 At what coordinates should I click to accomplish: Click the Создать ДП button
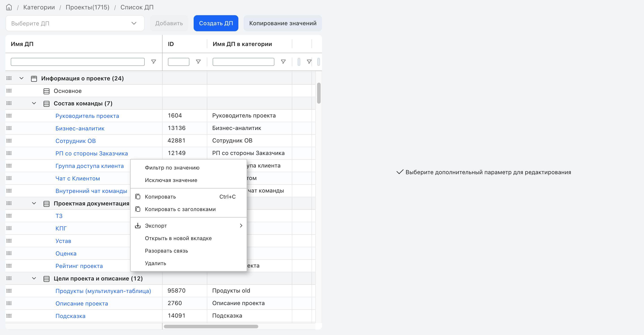216,23
